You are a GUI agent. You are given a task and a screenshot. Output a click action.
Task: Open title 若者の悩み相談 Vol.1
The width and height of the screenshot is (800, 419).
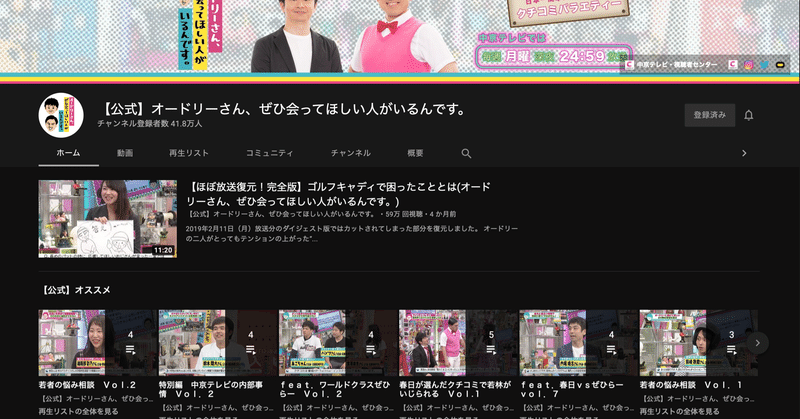coord(691,385)
